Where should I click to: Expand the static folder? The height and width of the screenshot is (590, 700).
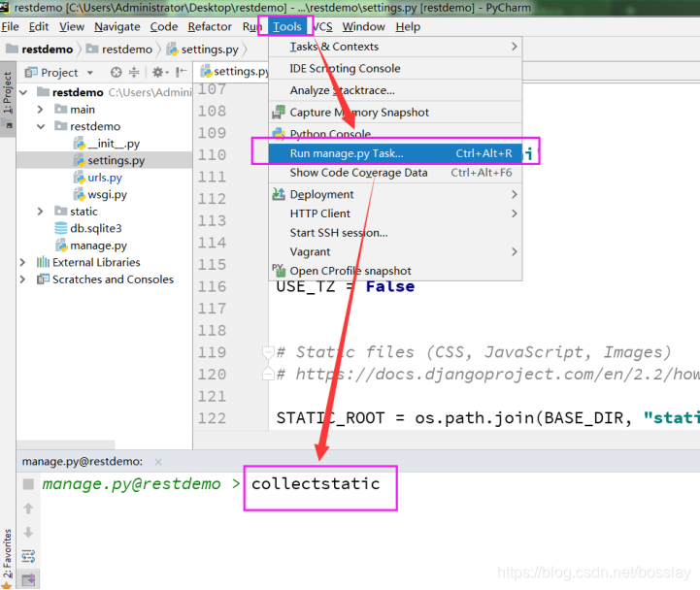point(40,212)
